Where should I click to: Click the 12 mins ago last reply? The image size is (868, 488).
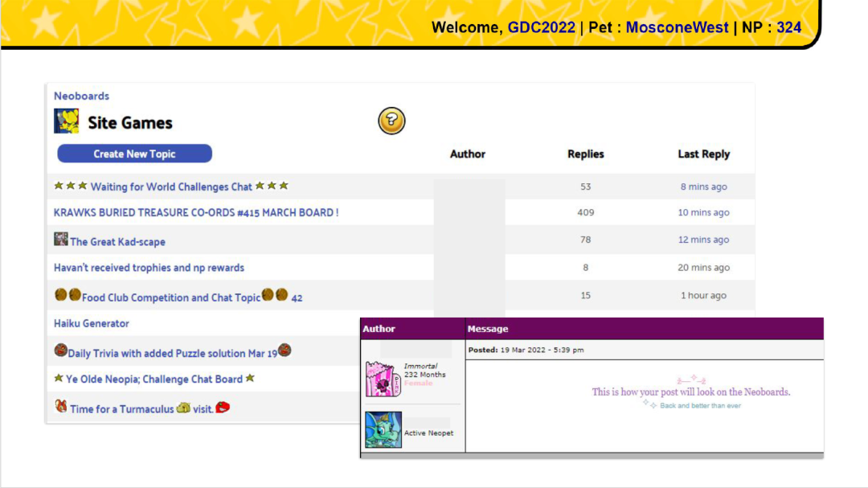tap(703, 240)
